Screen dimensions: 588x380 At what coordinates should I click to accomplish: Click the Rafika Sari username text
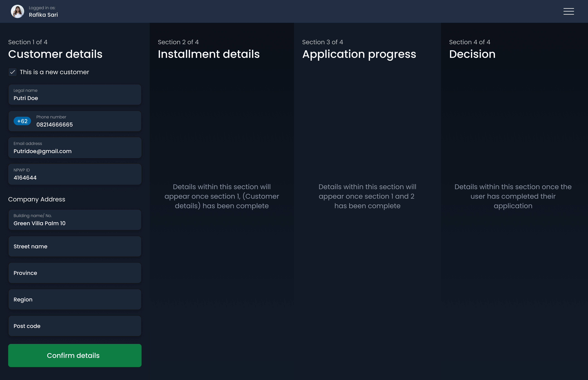click(x=43, y=15)
